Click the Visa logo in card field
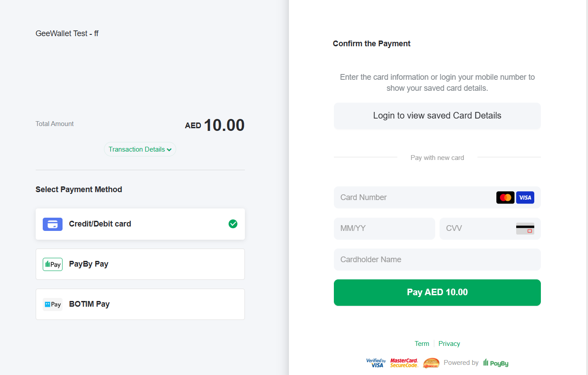Viewport: 588px width, 375px height. [525, 197]
